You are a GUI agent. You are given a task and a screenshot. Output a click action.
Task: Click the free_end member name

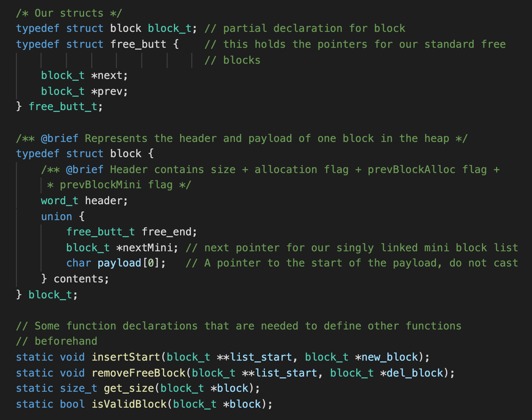pos(166,232)
